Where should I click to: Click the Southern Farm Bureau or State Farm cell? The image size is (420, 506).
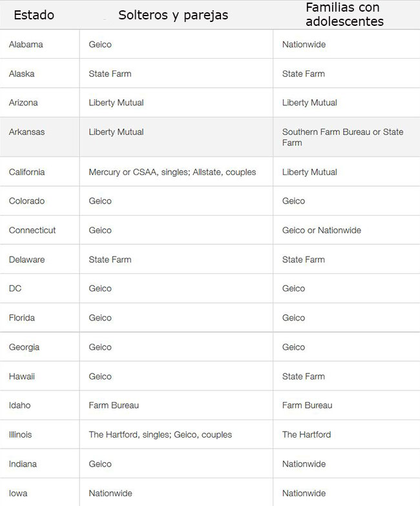pos(343,137)
